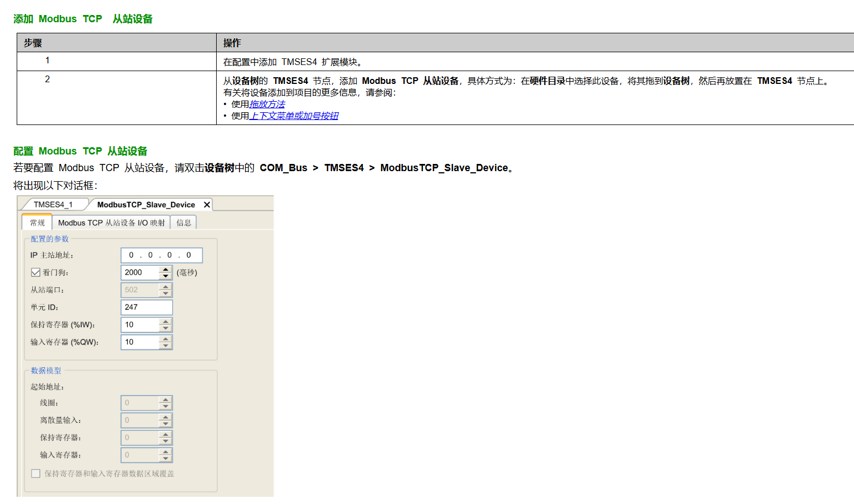Click the data model 保持寄存器 address field

[x=141, y=437]
